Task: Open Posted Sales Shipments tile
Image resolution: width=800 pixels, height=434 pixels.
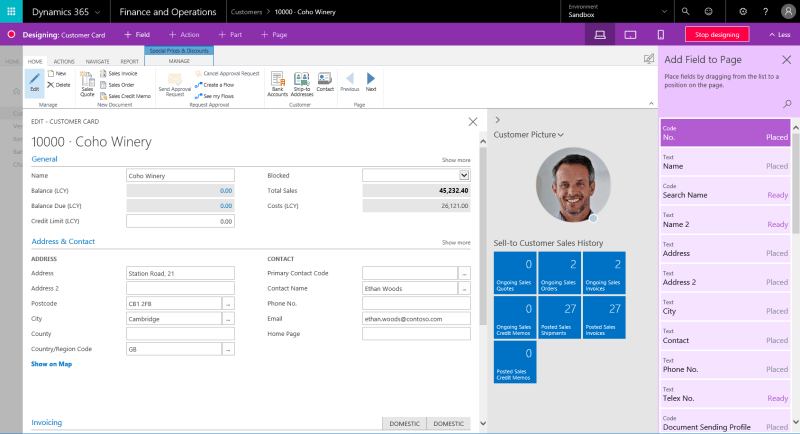Action: click(x=559, y=318)
